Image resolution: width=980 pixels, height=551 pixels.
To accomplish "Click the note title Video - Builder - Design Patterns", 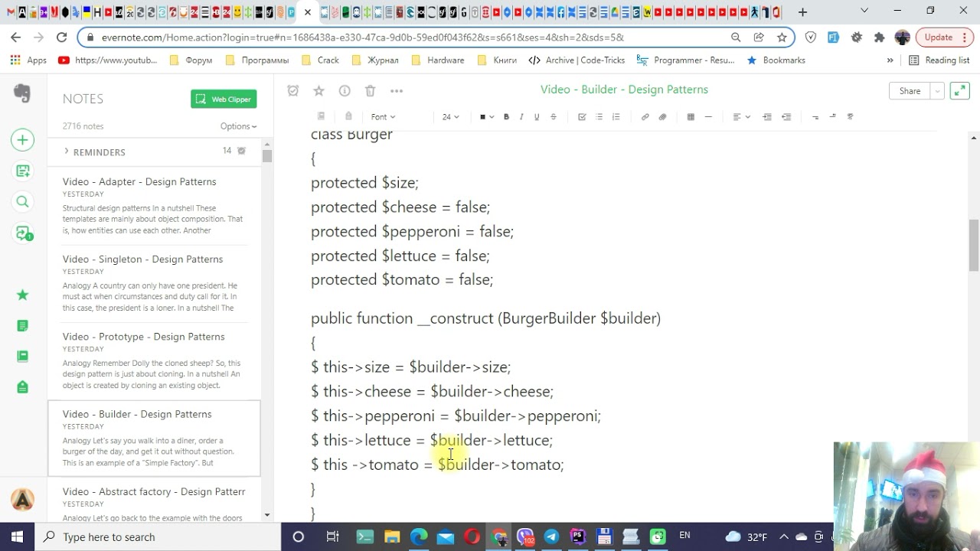I will click(x=624, y=90).
